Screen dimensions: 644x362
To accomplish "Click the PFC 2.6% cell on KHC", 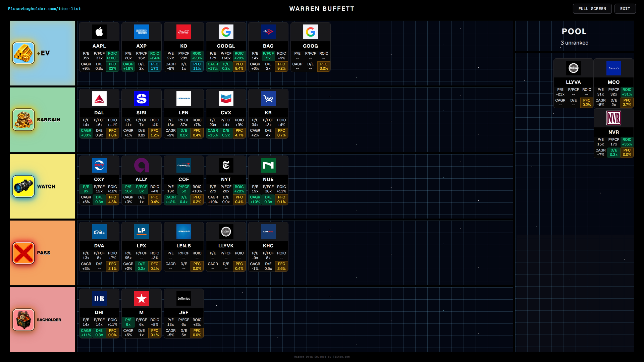I will tap(281, 266).
